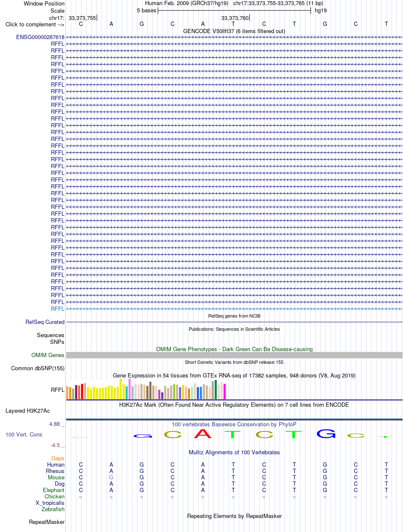Screen dimensions: 403x532
Task: Click the chr17:33,373,755-33,373,765 (11 bp) position text
Action: [278, 3]
